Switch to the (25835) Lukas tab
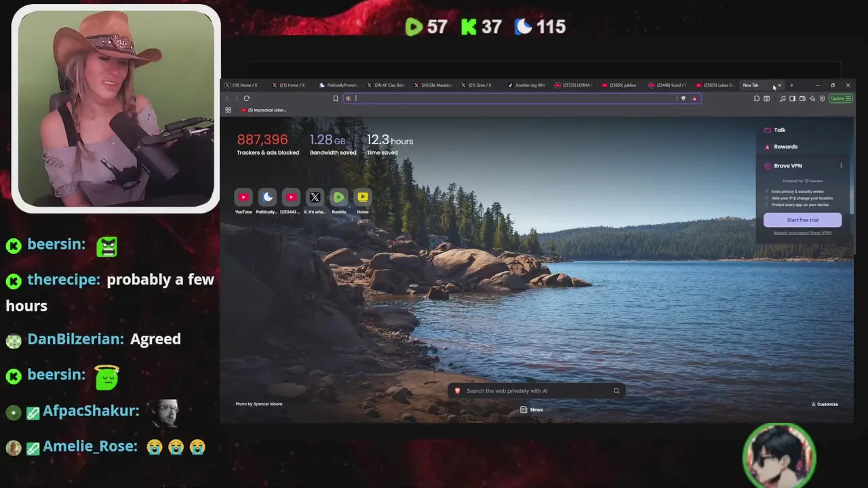Screen dimensions: 868x488 point(713,85)
